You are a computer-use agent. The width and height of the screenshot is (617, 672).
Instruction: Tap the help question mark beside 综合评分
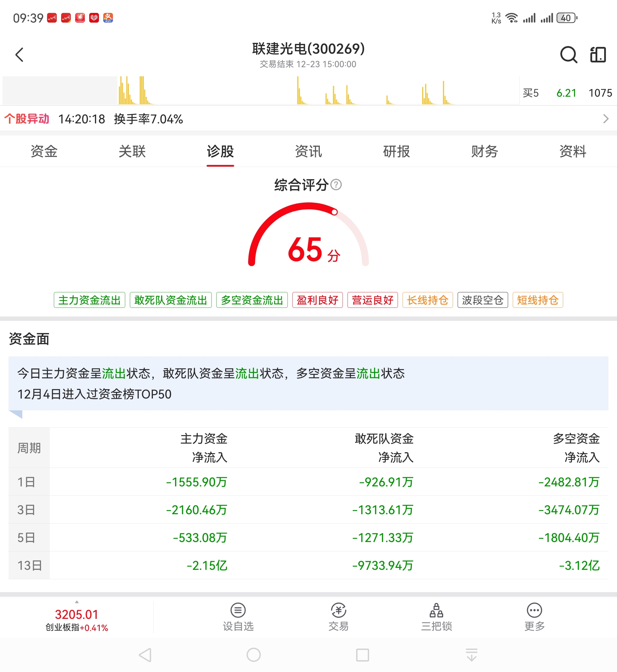click(336, 185)
